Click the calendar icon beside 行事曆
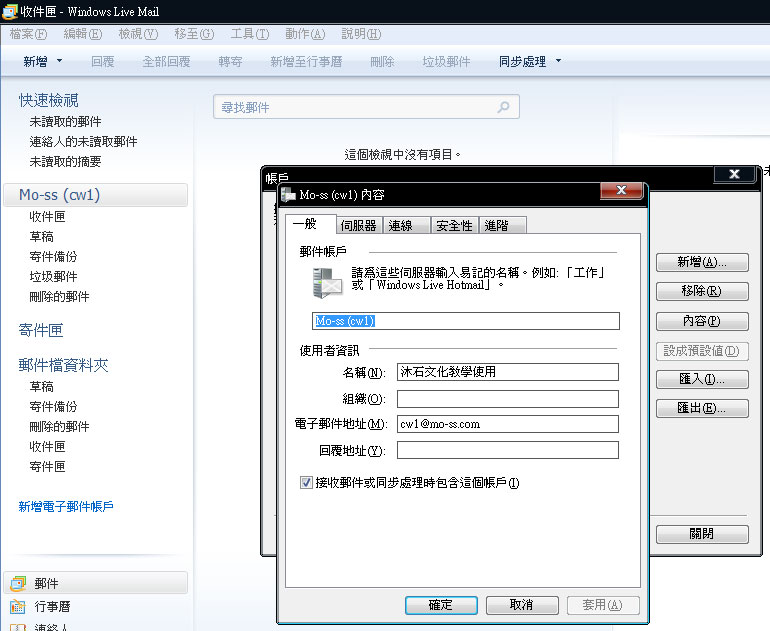The image size is (770, 631). click(18, 607)
